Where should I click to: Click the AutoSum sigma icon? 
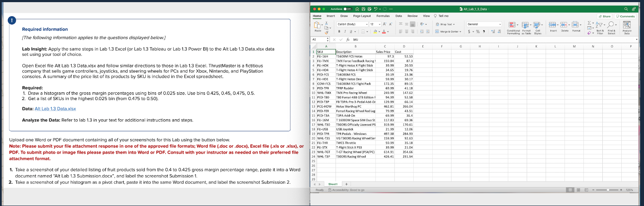point(589,23)
